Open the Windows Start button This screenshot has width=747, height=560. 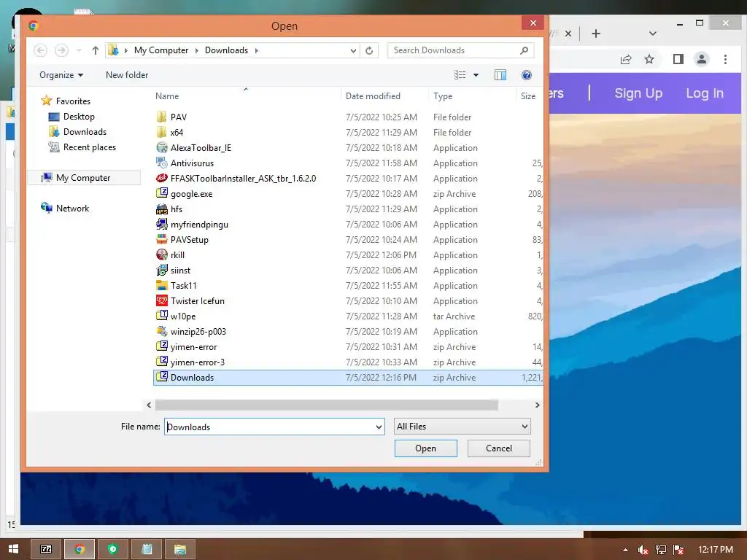tap(13, 549)
